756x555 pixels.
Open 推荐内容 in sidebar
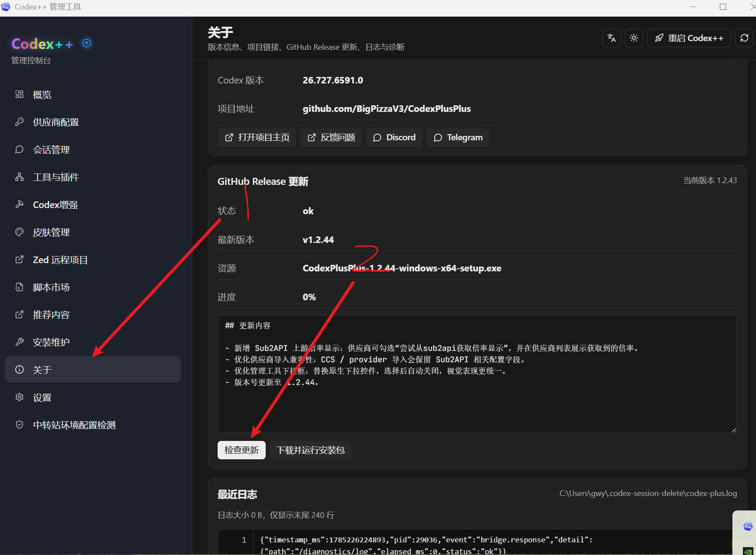(93, 315)
